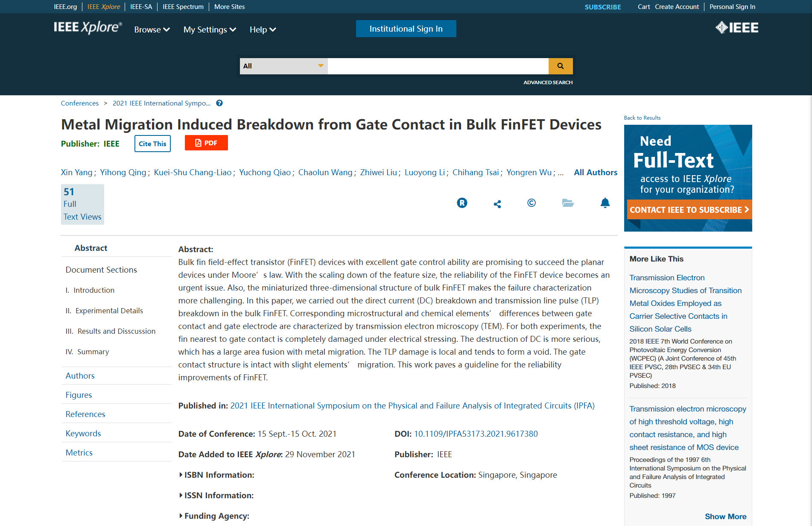Viewport: 812px width, 526px height.
Task: Expand ISBN Information section
Action: tap(216, 475)
